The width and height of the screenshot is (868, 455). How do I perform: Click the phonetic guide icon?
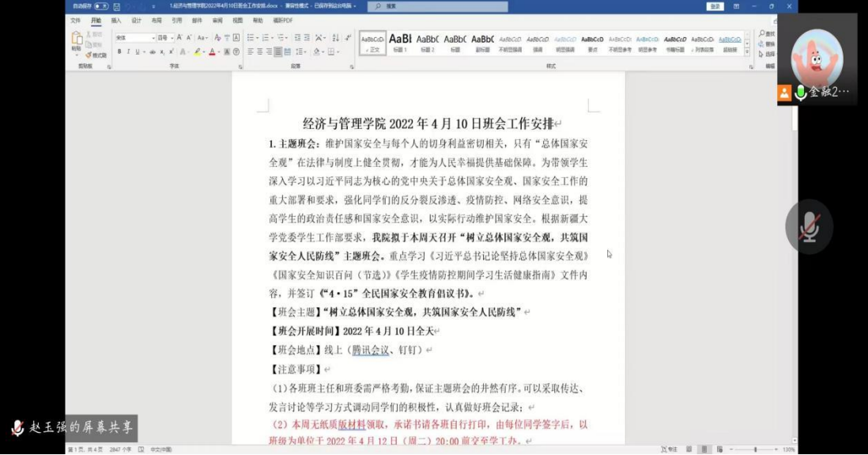[x=227, y=38]
